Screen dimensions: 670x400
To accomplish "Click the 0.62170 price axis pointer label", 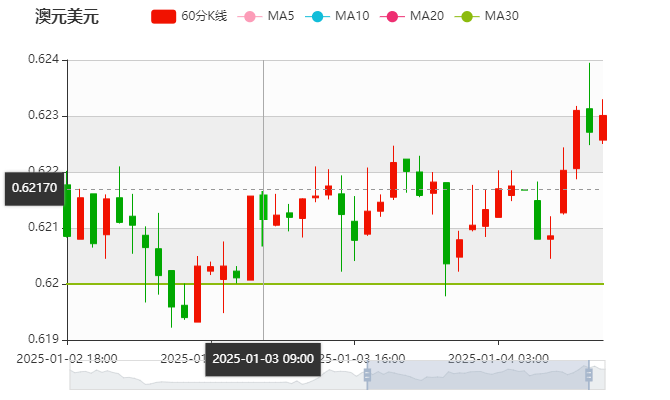I will (34, 188).
